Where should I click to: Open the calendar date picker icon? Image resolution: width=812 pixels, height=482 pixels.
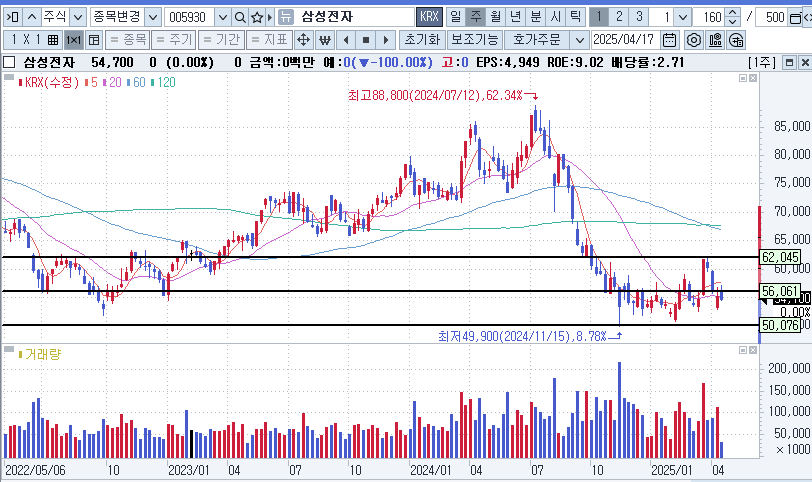[x=670, y=40]
